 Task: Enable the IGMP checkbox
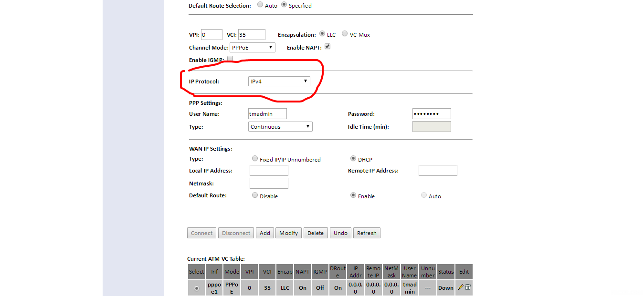pos(230,59)
